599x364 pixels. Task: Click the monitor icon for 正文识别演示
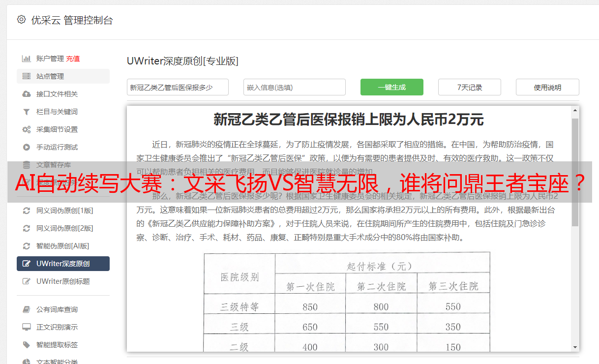(x=27, y=327)
